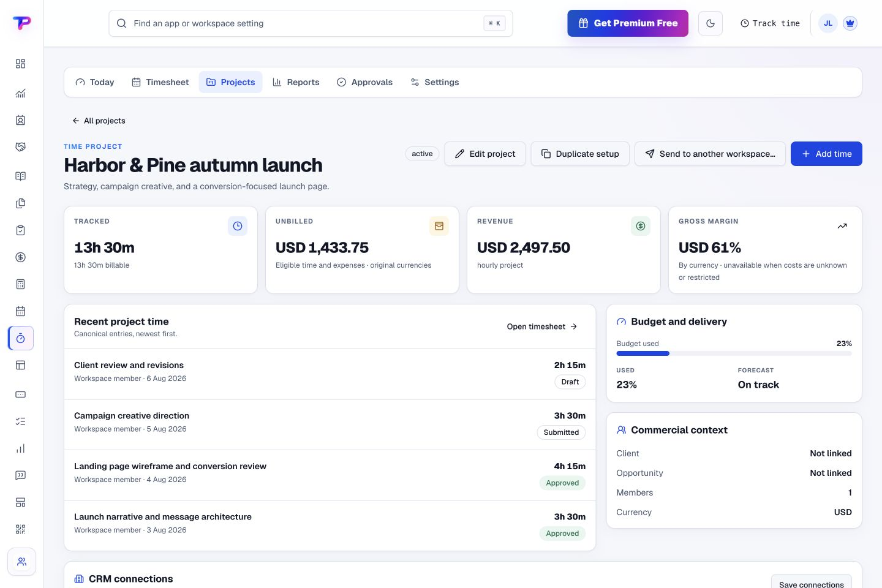The height and width of the screenshot is (588, 882).
Task: Click the app logo in top-left corner
Action: point(21,23)
